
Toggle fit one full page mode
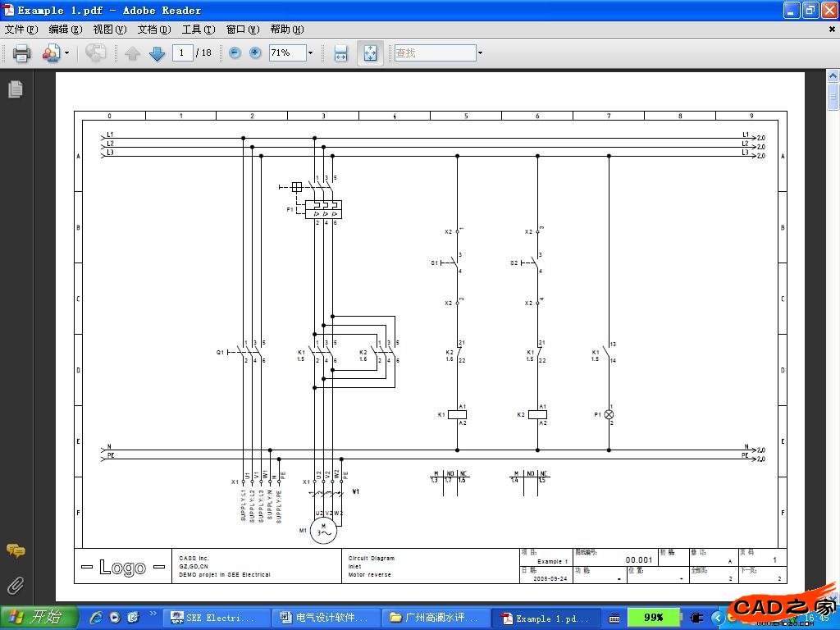(x=370, y=53)
